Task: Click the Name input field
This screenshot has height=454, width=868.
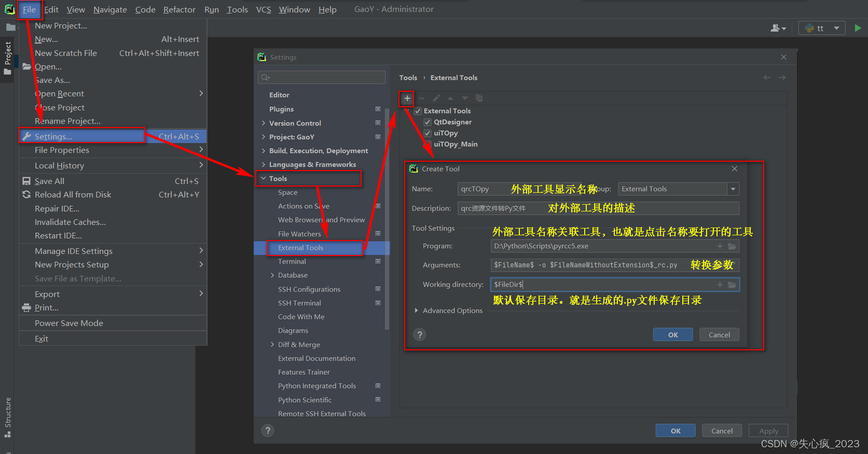Action: point(524,189)
